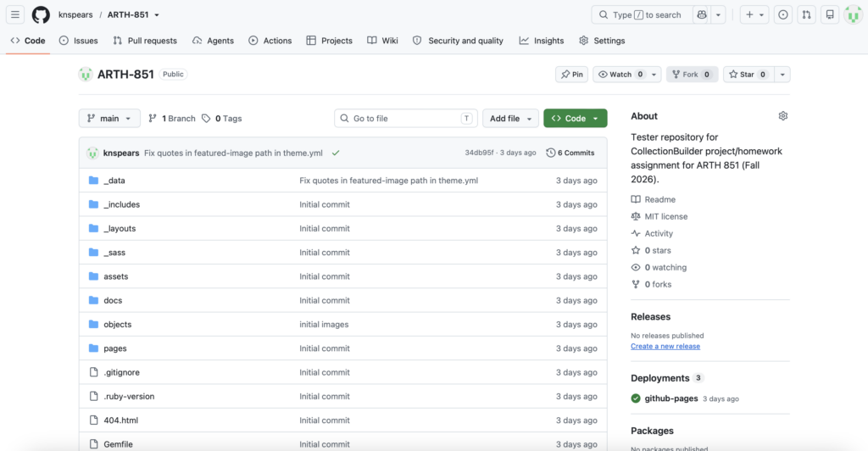
Task: Click the Watch button
Action: pos(620,74)
